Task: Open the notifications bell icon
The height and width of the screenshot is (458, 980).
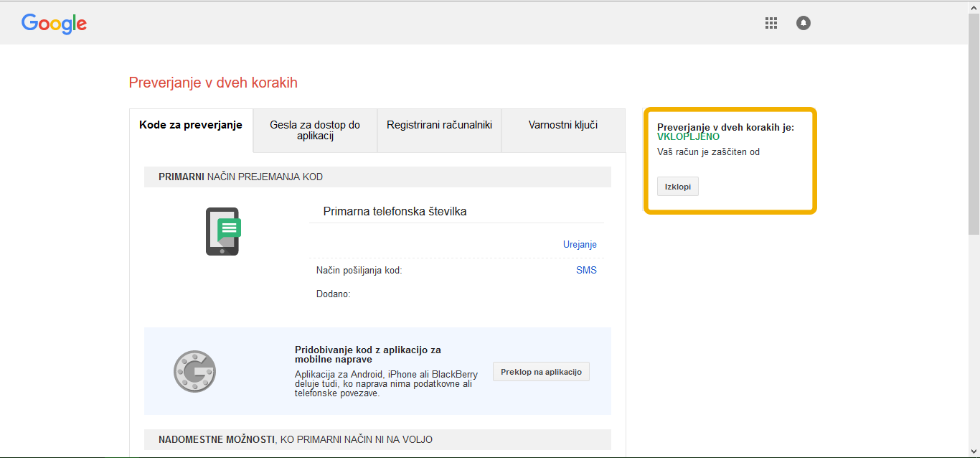Action: [x=804, y=23]
